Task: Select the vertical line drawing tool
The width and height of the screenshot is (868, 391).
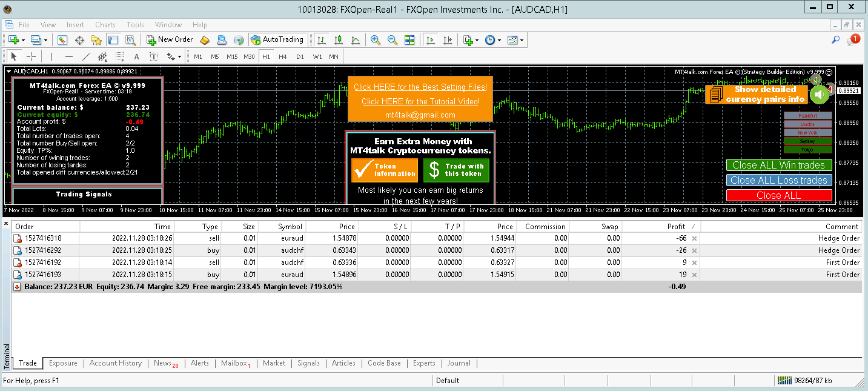Action: pyautogui.click(x=52, y=56)
